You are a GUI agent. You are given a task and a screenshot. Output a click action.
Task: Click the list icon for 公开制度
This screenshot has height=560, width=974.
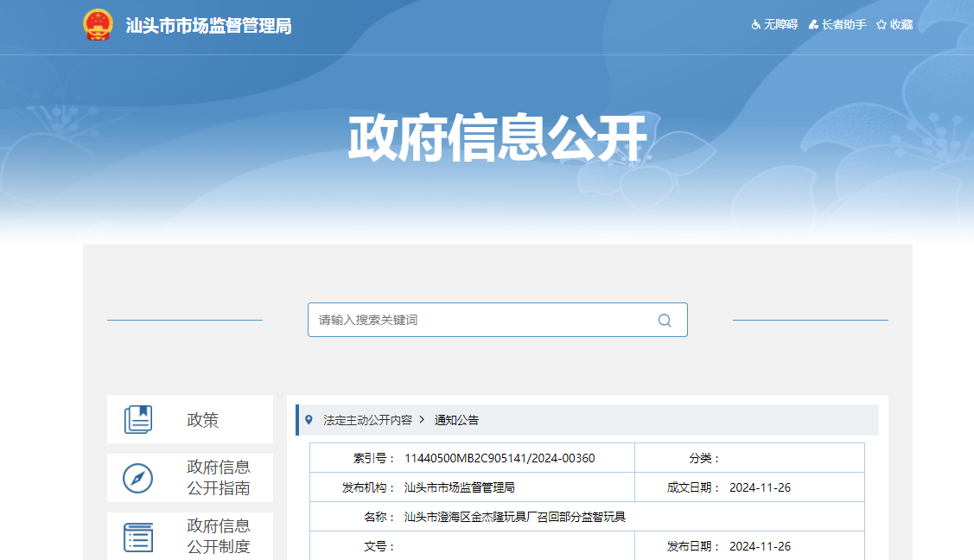click(138, 537)
